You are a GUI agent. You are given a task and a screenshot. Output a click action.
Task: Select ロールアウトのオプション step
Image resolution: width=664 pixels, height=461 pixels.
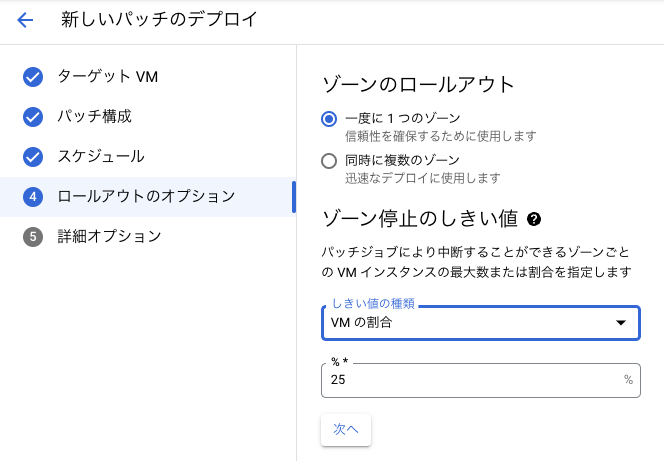click(146, 197)
